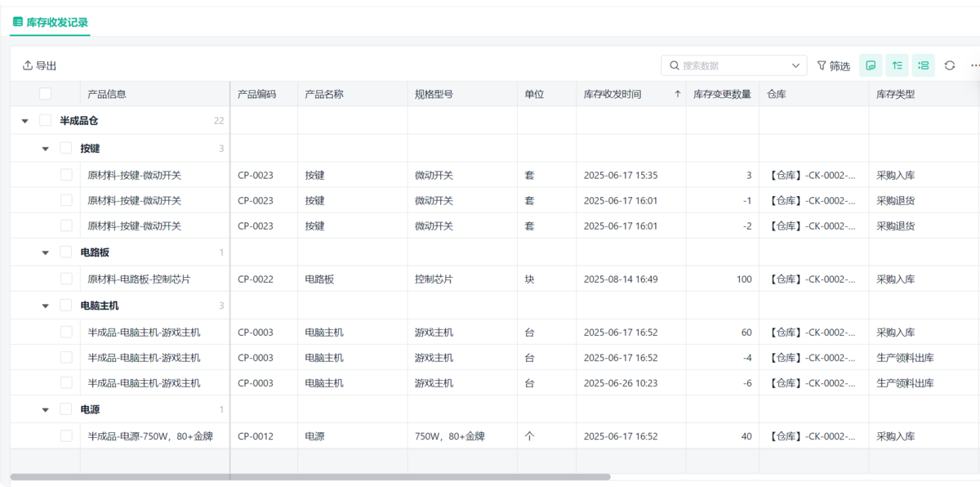Open the search field dropdown arrow
980x487 pixels.
(x=796, y=65)
